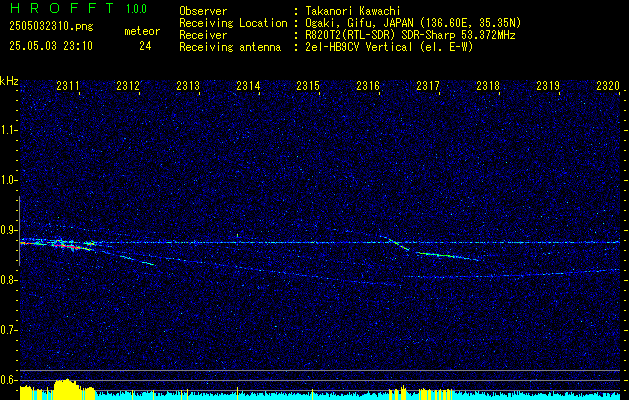Click the Observer field label
This screenshot has width=629, height=400.
(x=203, y=11)
